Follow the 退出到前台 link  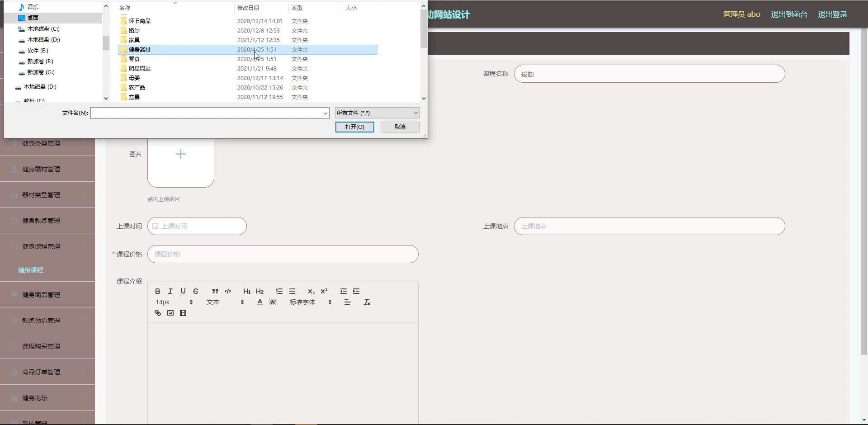pyautogui.click(x=789, y=14)
